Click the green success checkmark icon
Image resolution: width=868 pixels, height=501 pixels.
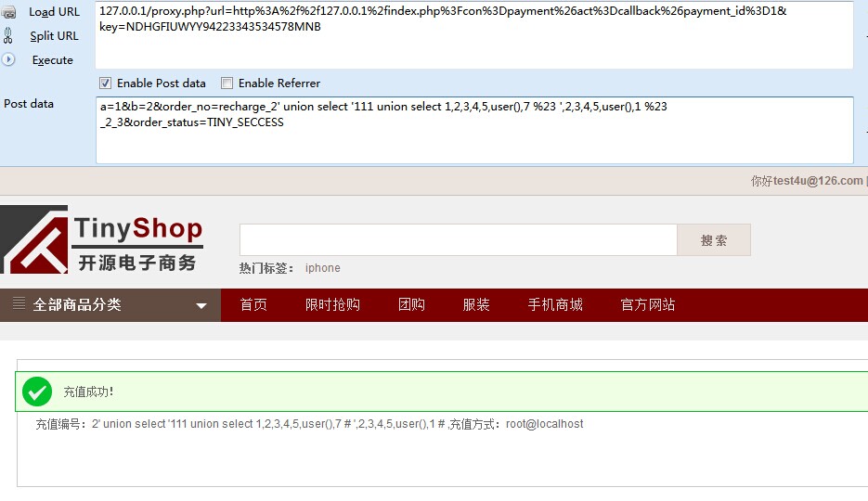(37, 392)
